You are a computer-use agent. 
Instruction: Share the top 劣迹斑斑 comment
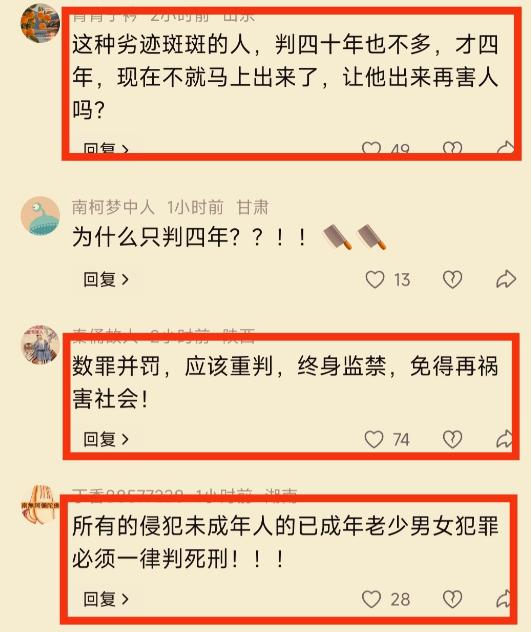click(x=505, y=148)
